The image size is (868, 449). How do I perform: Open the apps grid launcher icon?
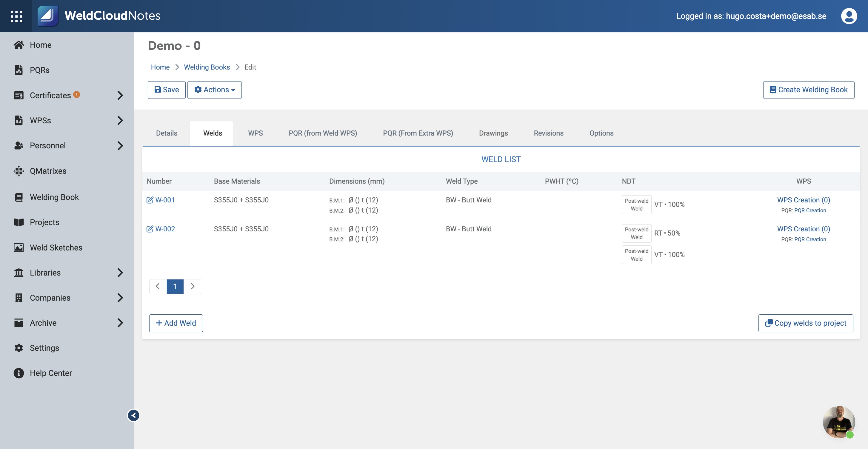16,16
